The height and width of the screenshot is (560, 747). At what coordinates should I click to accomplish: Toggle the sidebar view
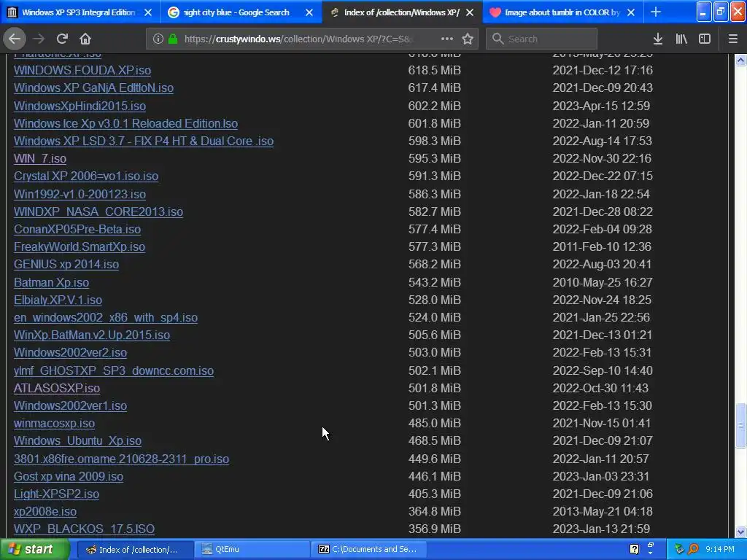[705, 39]
